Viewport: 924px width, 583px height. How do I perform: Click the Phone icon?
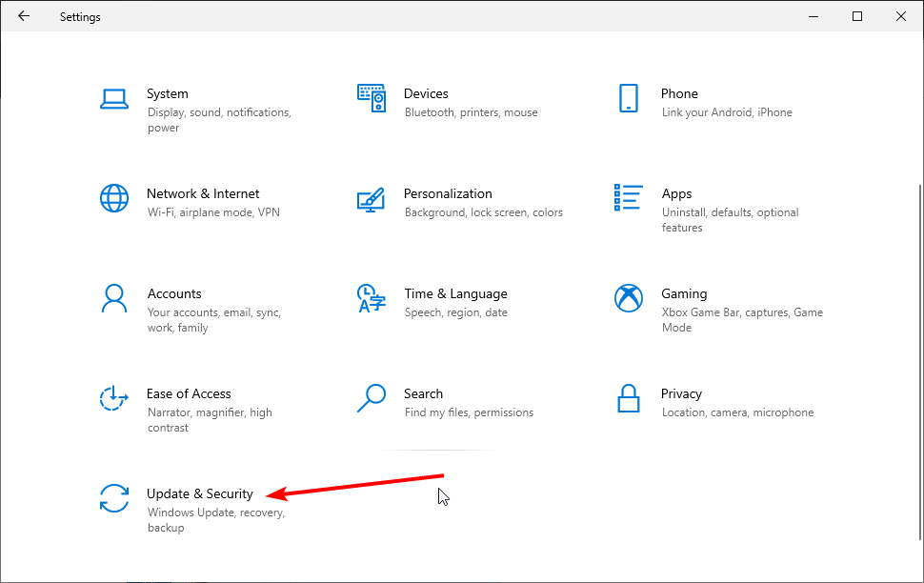[628, 98]
